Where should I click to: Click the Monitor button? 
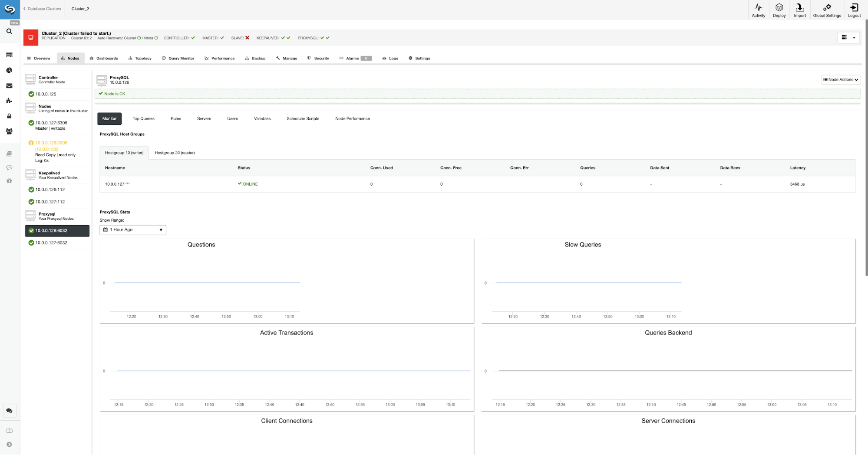[109, 118]
